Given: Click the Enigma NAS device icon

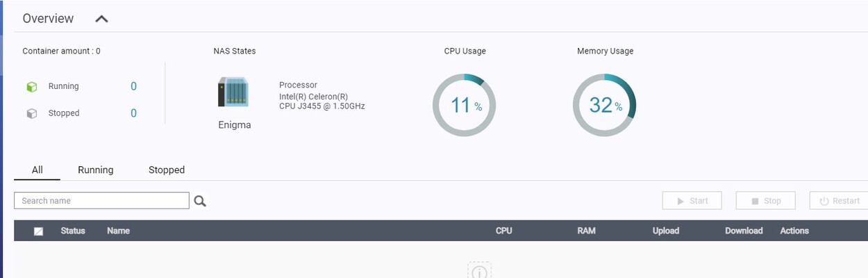Looking at the screenshot, I should click(233, 92).
